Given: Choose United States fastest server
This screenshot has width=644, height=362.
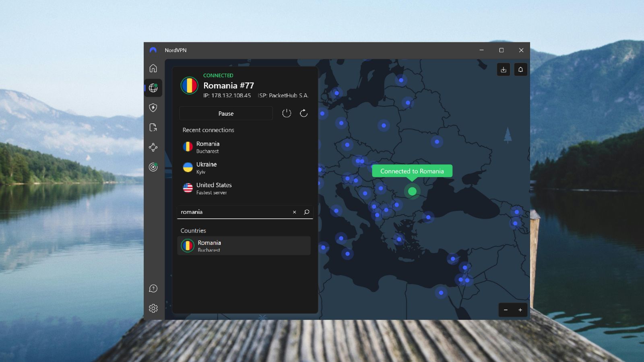Looking at the screenshot, I should [x=225, y=188].
